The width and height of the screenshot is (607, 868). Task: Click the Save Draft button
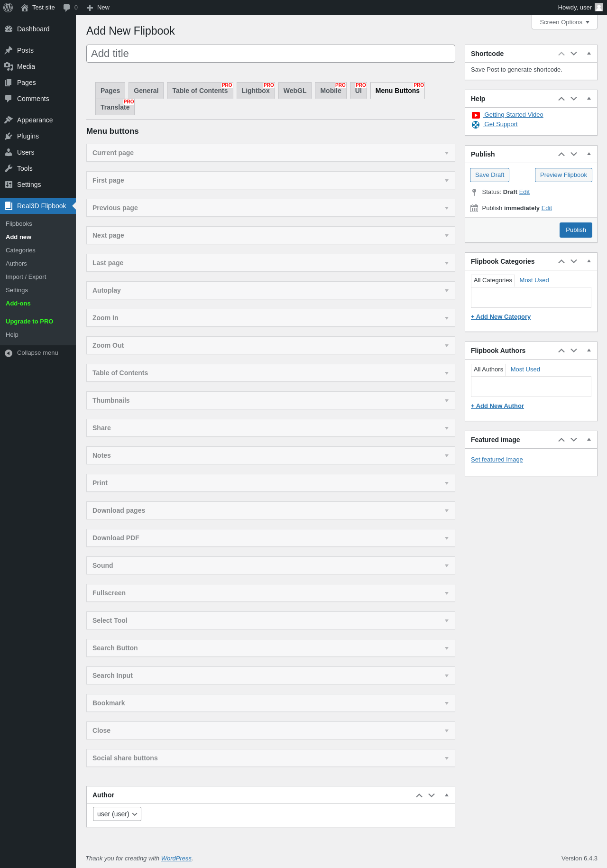(x=490, y=175)
